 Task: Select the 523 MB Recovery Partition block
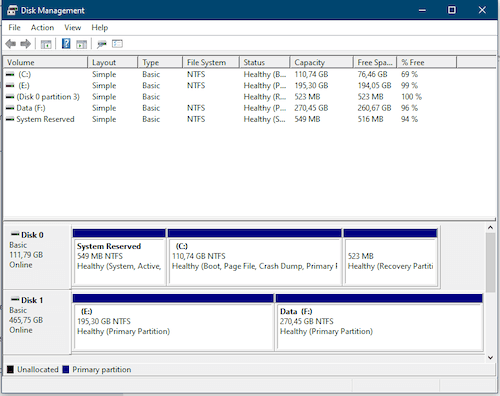[x=390, y=257]
